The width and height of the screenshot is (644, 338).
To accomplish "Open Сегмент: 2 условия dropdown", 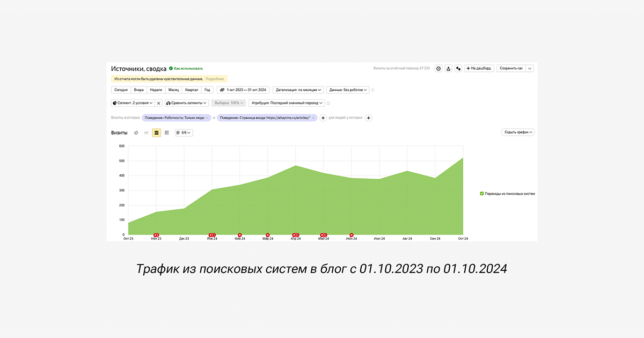I will (x=133, y=103).
